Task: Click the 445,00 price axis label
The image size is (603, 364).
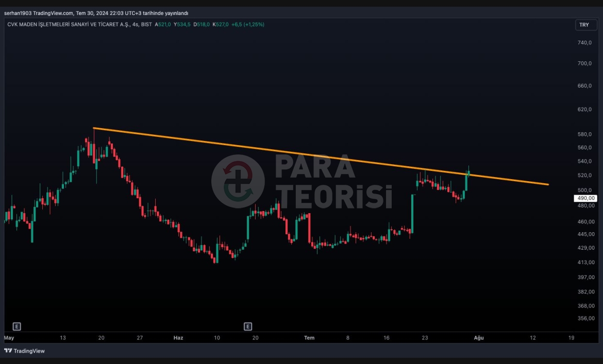Action: [586, 234]
